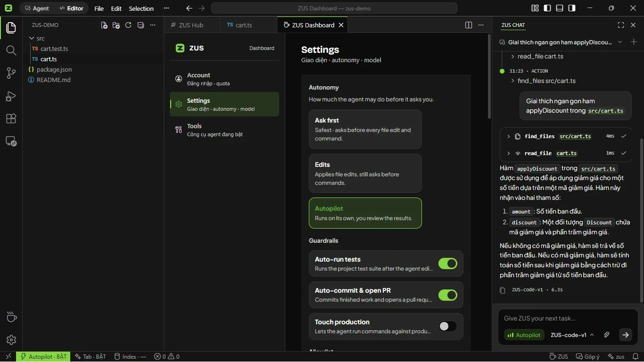644x362 pixels.
Task: Open the Manage gear in activity bar
Action: pos(11,340)
